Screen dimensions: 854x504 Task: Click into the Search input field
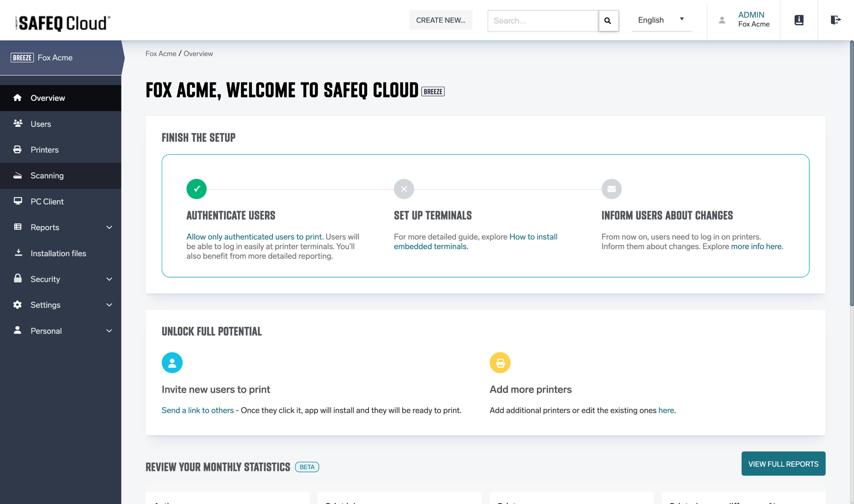[x=543, y=21]
